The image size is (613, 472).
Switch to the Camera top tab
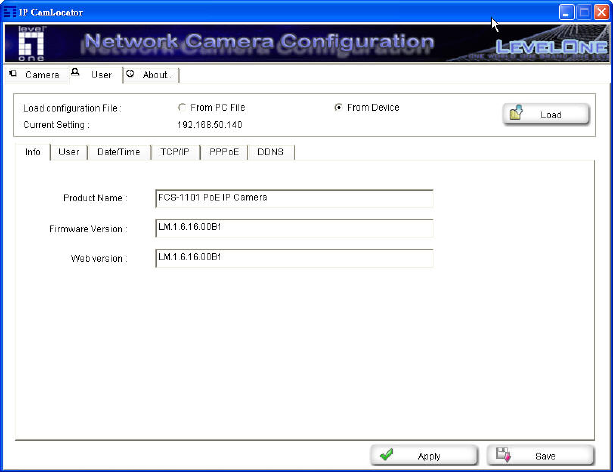pyautogui.click(x=35, y=75)
